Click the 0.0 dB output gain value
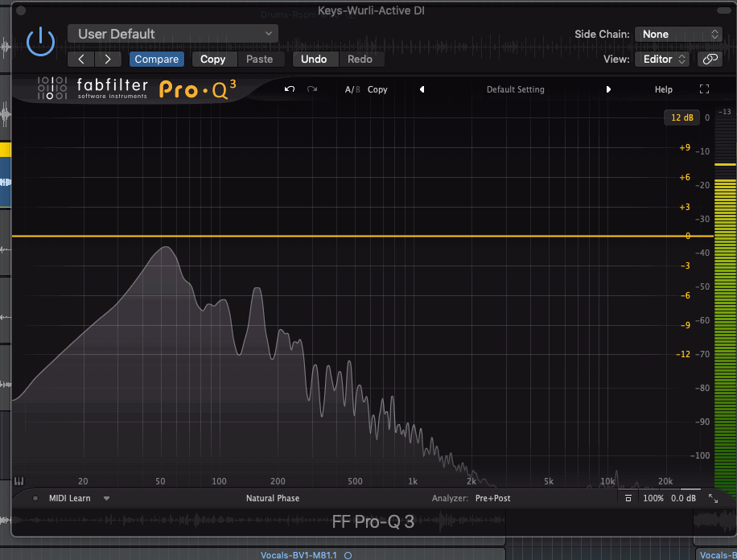Image resolution: width=737 pixels, height=560 pixels. pos(683,498)
